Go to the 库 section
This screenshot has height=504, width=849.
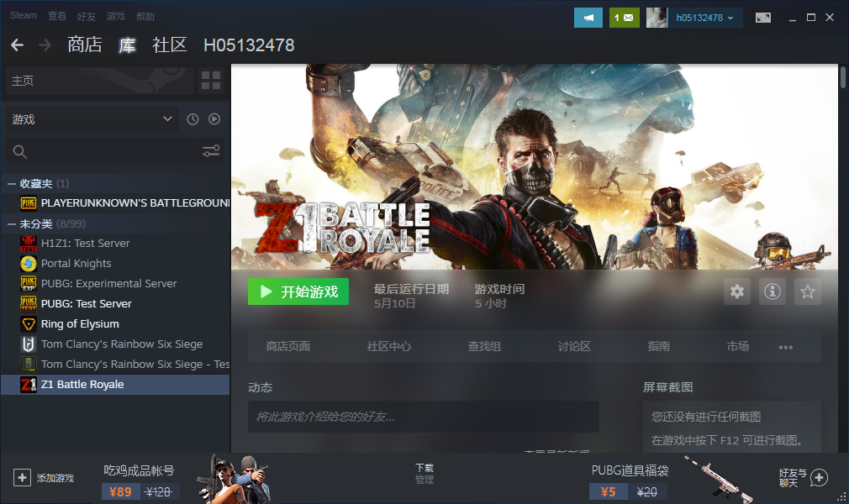tap(127, 45)
